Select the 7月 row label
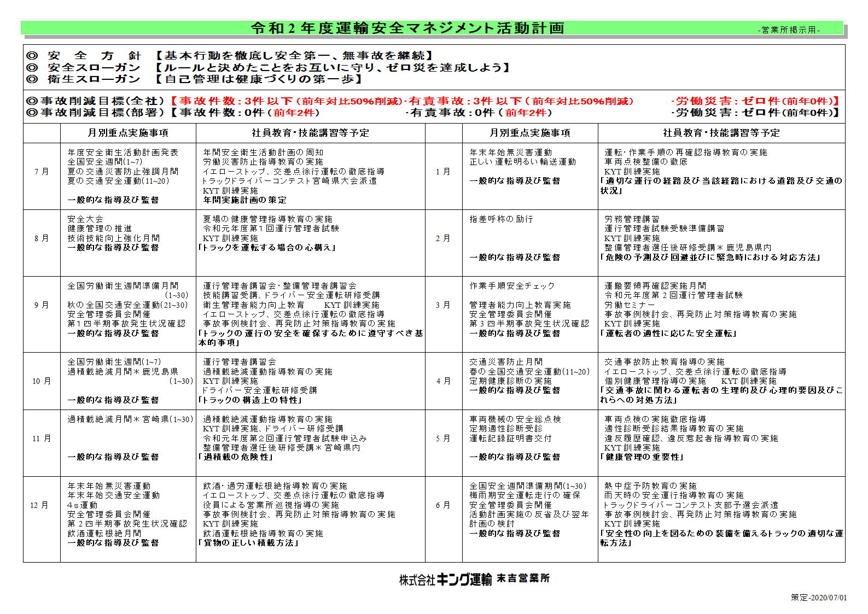The width and height of the screenshot is (868, 614). [x=42, y=172]
